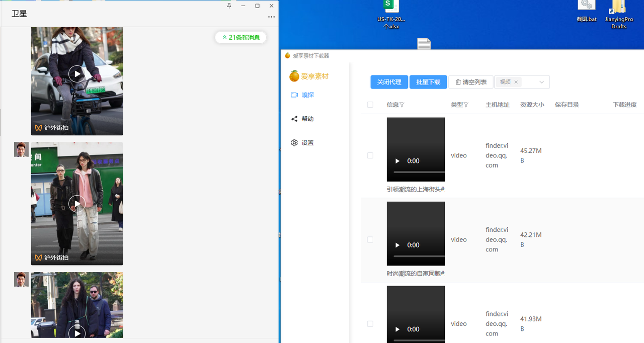The width and height of the screenshot is (644, 343).
Task: Click finder.video.qq.com in the first row
Action: pos(497,155)
